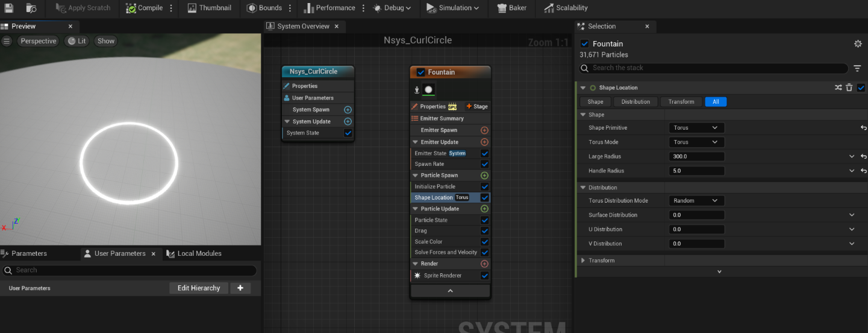Open Large Radius value options chevron

click(x=852, y=156)
